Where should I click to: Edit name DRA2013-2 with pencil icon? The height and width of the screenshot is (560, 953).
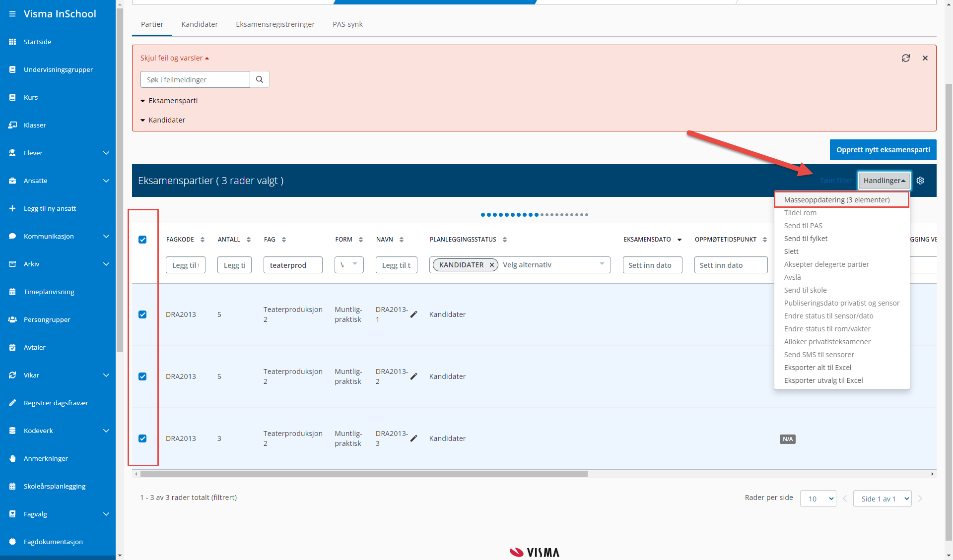point(414,376)
